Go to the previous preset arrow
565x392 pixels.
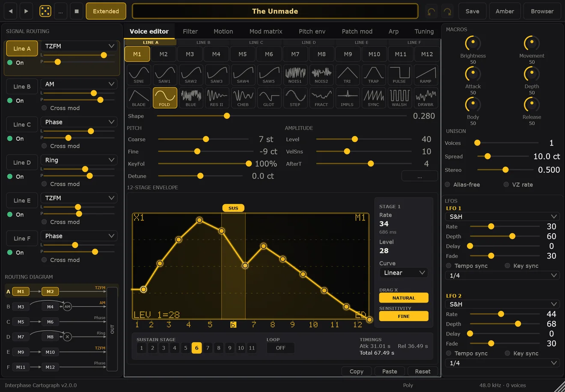11,11
